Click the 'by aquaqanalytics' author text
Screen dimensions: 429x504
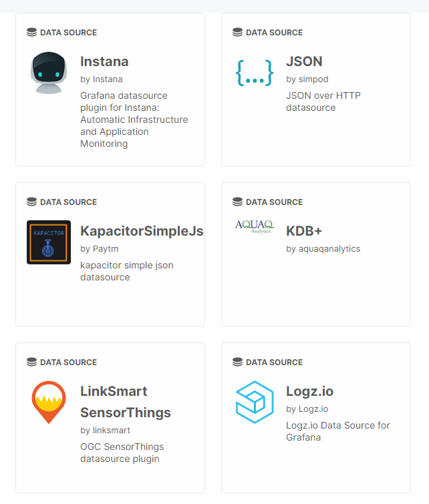[x=323, y=249]
